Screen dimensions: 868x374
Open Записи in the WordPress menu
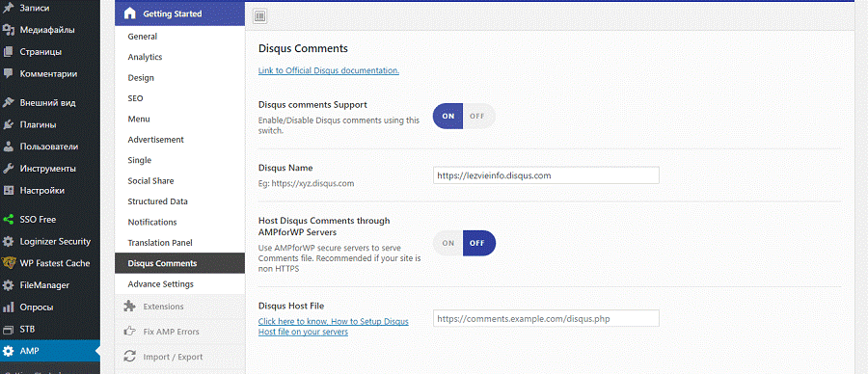[50, 9]
